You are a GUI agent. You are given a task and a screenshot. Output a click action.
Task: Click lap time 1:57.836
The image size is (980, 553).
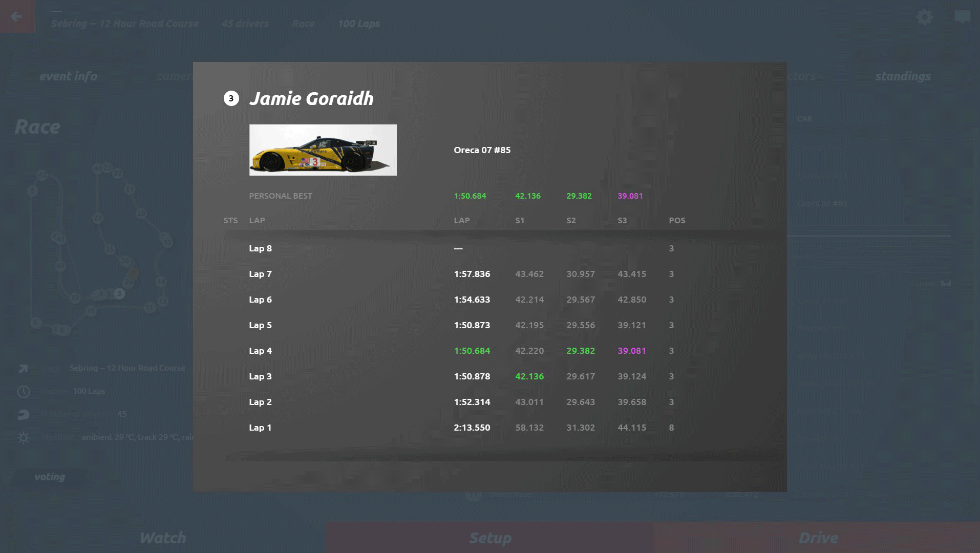[472, 274]
